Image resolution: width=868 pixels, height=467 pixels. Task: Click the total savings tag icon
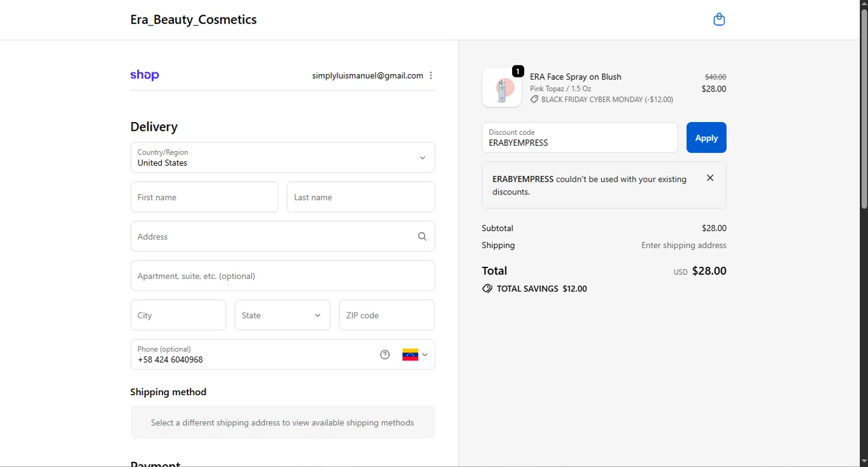(x=487, y=288)
